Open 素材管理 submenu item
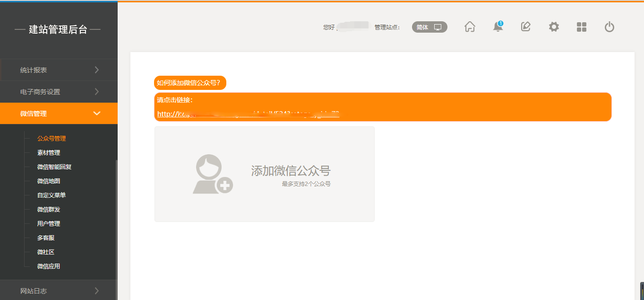 (49, 153)
